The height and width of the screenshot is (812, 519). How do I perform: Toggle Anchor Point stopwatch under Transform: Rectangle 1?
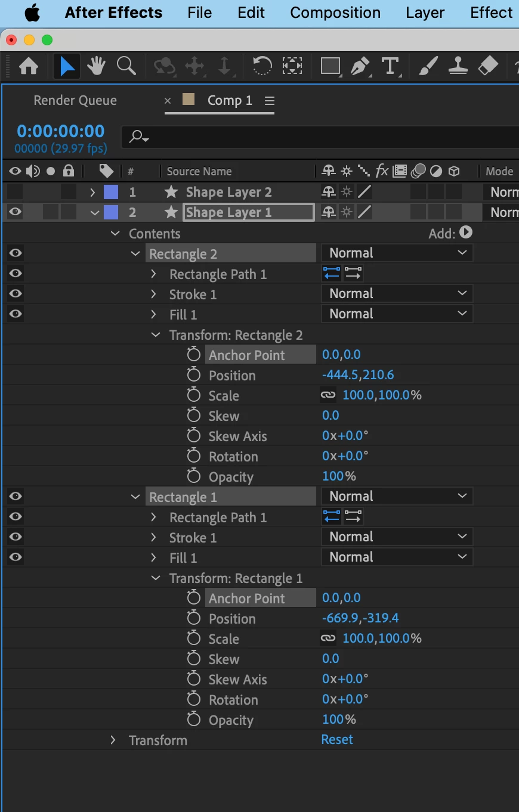point(193,598)
